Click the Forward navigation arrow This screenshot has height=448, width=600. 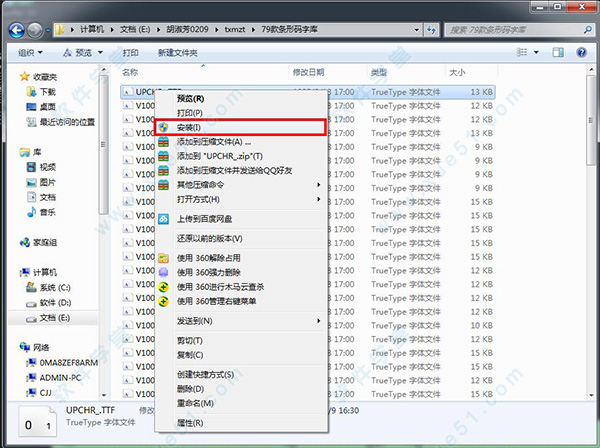click(x=35, y=30)
